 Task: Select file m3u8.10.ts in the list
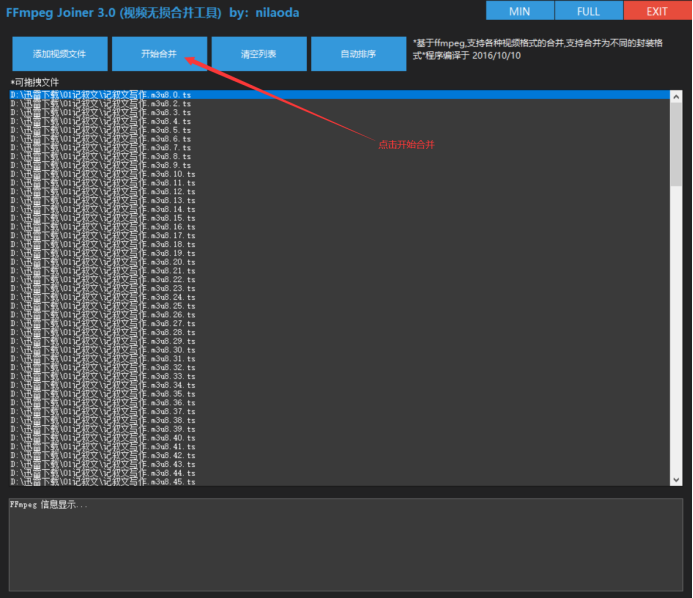(339, 174)
